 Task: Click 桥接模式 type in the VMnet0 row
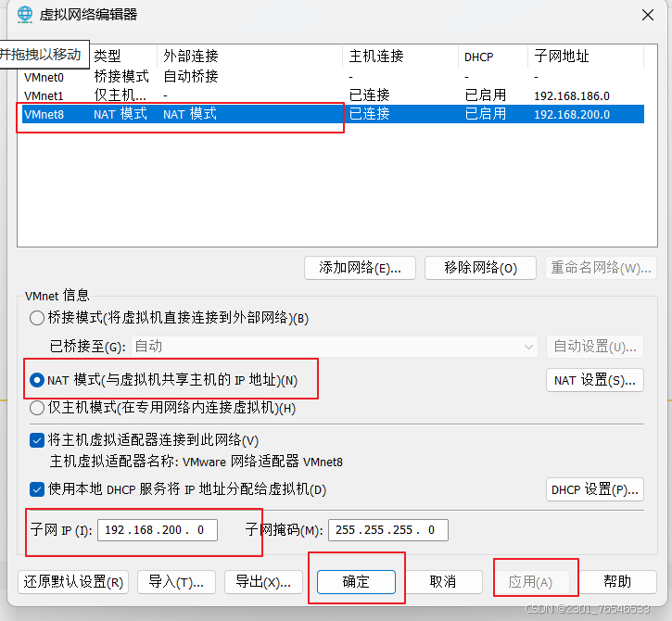coord(121,77)
